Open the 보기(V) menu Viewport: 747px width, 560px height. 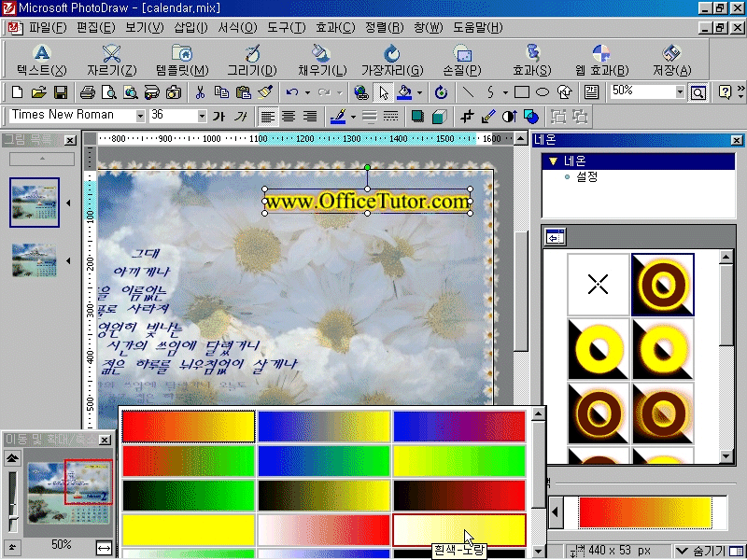point(145,28)
